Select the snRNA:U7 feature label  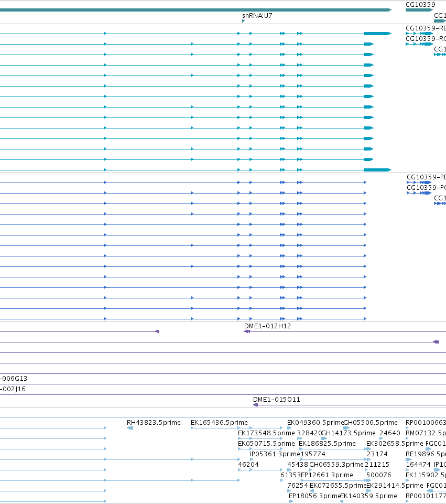tap(257, 15)
